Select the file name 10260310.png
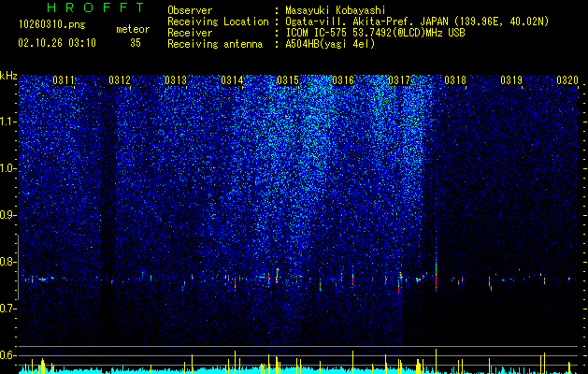The image size is (588, 374). tap(52, 25)
